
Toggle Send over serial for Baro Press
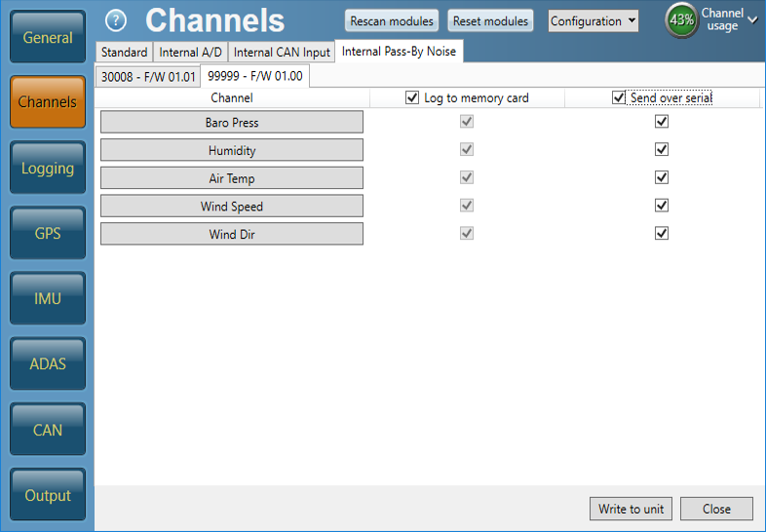662,122
